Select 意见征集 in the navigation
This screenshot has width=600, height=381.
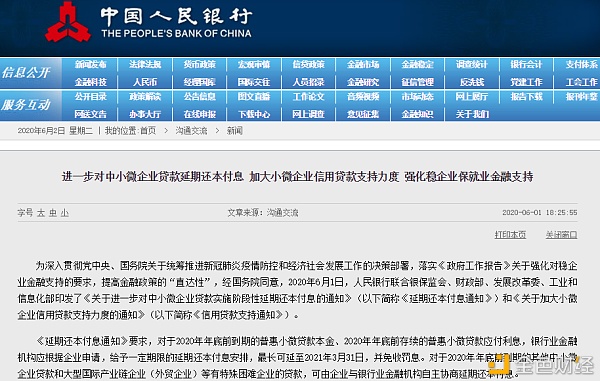363,114
